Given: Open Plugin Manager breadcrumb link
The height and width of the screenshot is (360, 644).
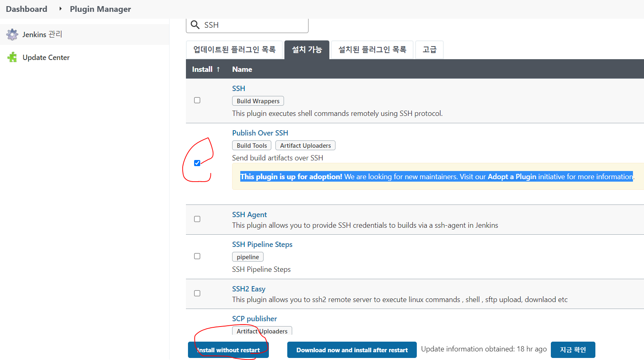Looking at the screenshot, I should point(101,9).
